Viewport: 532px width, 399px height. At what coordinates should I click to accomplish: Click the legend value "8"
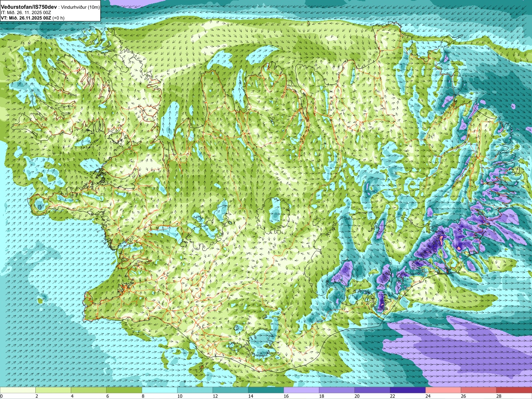click(x=143, y=396)
